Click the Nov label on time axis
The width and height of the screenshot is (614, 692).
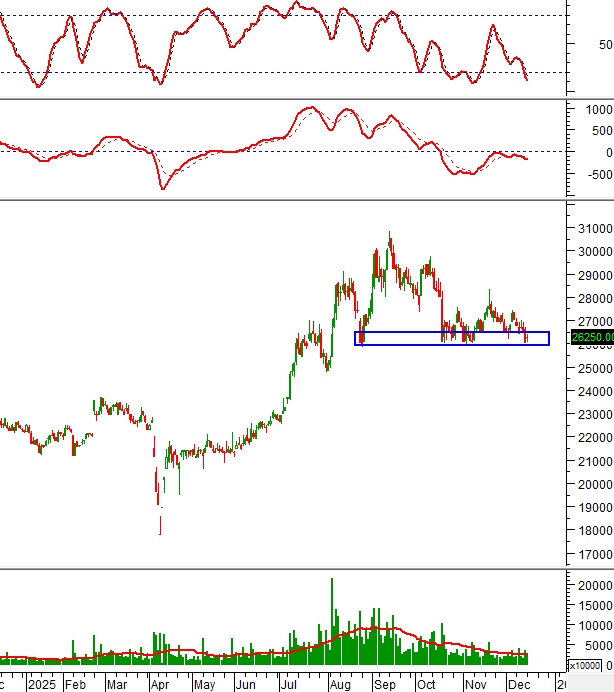pos(475,684)
